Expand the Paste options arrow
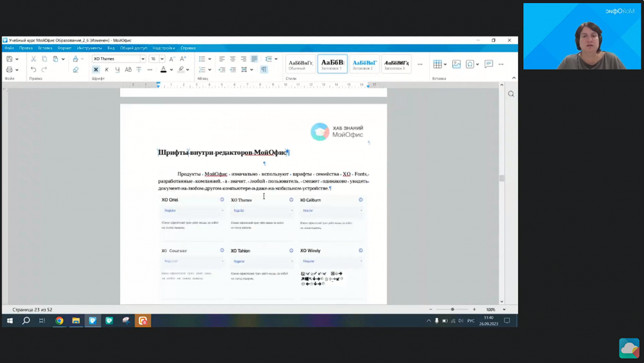Screen dimensions: 644x363 pos(63,59)
